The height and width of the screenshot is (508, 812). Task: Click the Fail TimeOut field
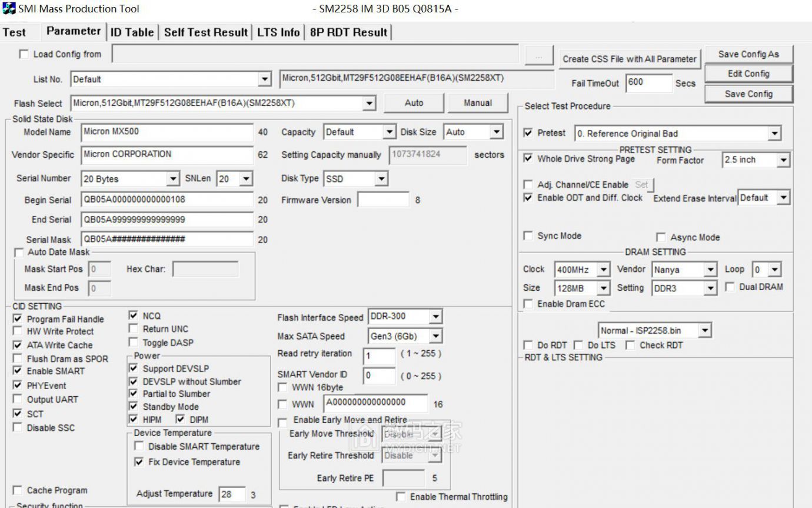click(x=649, y=83)
